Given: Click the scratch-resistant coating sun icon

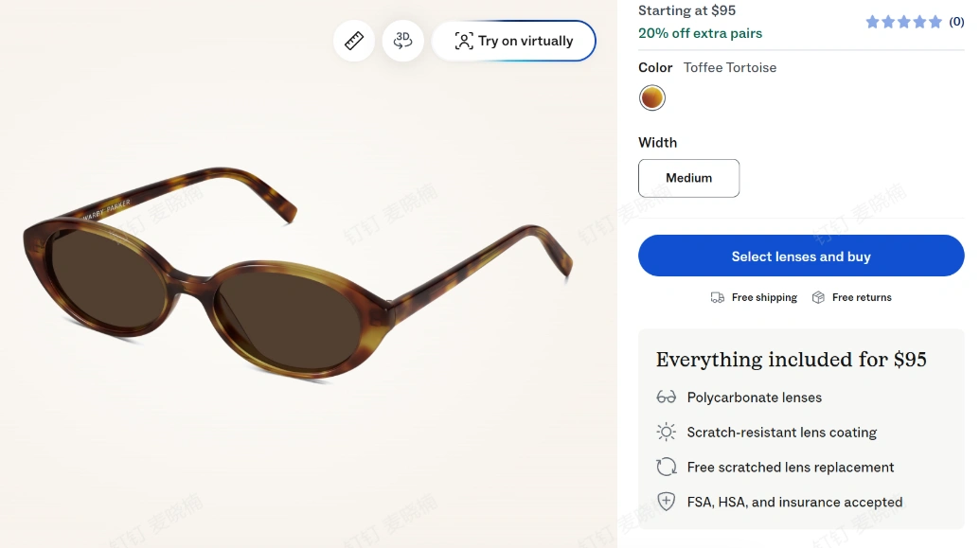Looking at the screenshot, I should pyautogui.click(x=667, y=432).
